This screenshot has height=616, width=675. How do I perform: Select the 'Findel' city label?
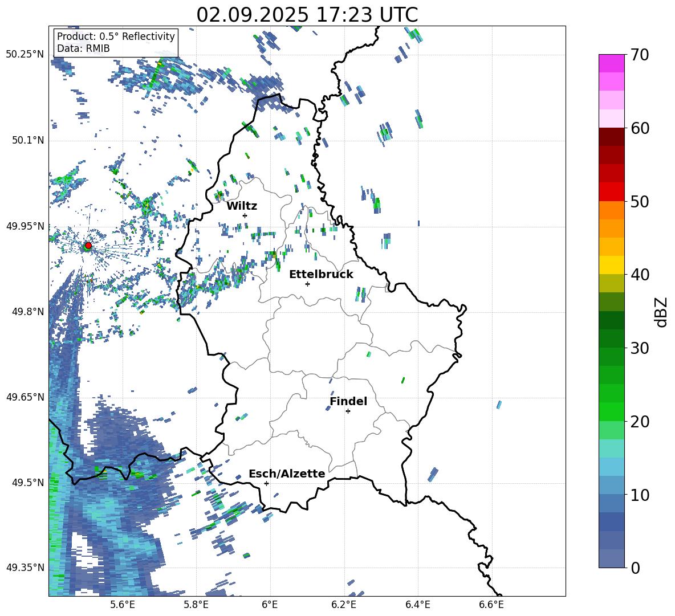(348, 401)
